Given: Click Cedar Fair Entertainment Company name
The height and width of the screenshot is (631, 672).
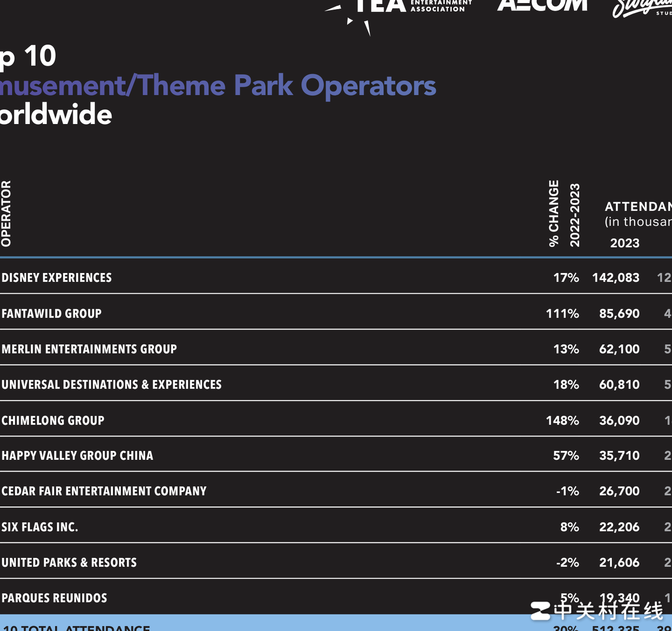Looking at the screenshot, I should click(104, 491).
